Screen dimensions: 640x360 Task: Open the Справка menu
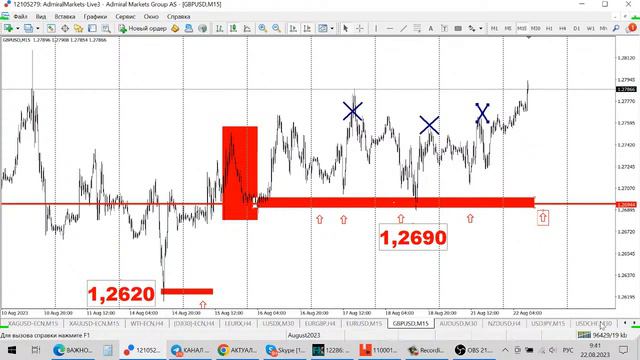click(x=178, y=17)
